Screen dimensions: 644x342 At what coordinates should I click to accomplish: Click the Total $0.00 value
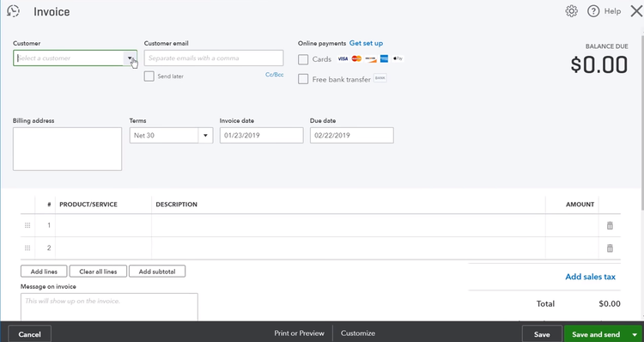[x=610, y=304]
